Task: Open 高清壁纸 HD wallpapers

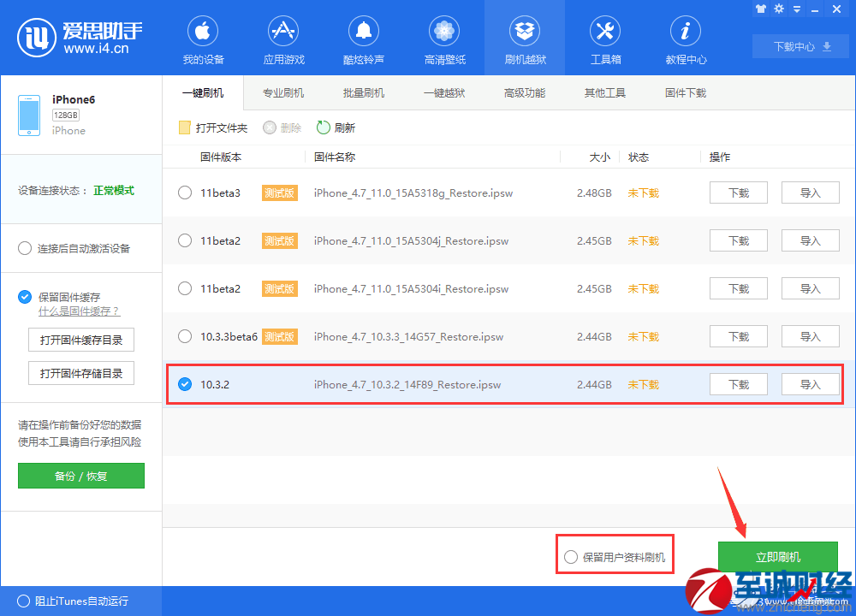Action: coord(443,38)
